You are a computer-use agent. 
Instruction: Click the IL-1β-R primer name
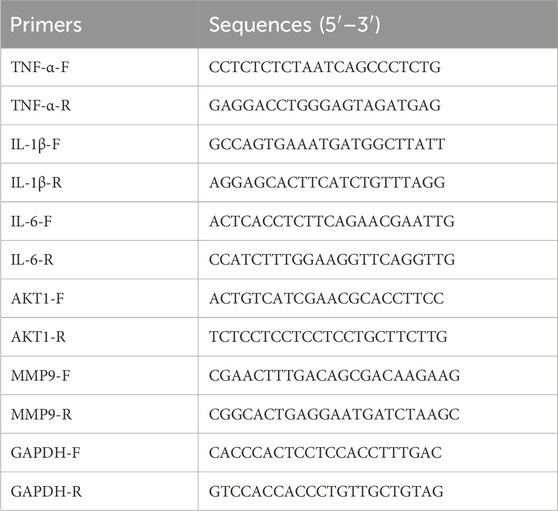[36, 183]
